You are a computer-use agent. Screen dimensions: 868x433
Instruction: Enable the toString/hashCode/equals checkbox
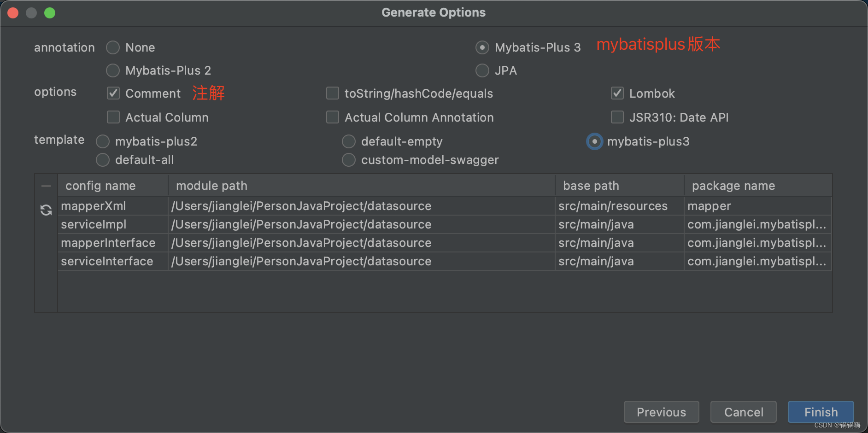(x=333, y=94)
